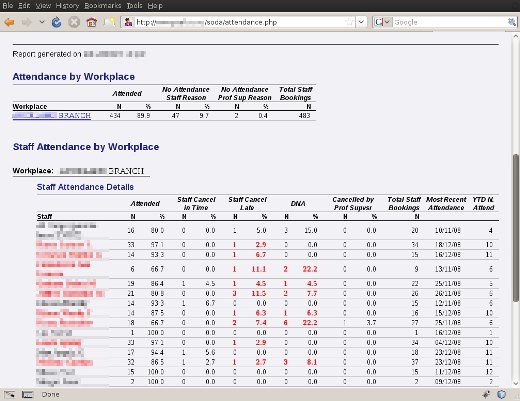Click the second status bar icon left of Done
520x401 pixels.
[x=27, y=395]
